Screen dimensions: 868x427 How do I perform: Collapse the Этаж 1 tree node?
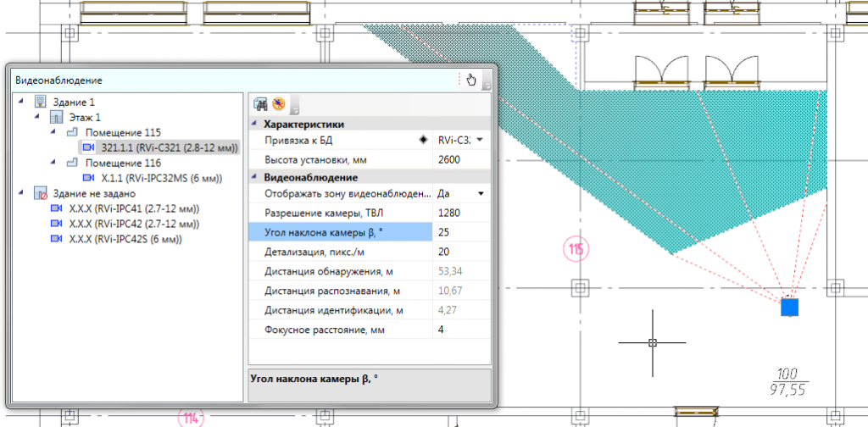(x=36, y=117)
